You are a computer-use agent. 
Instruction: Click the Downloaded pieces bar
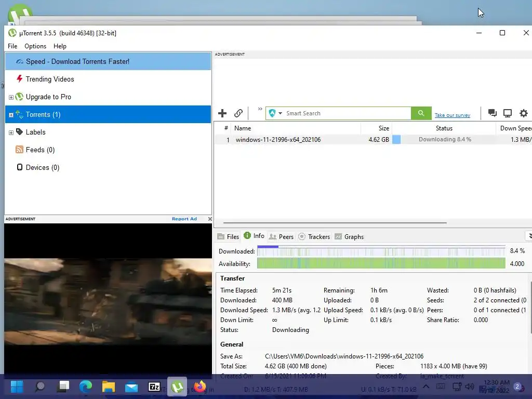pos(381,251)
